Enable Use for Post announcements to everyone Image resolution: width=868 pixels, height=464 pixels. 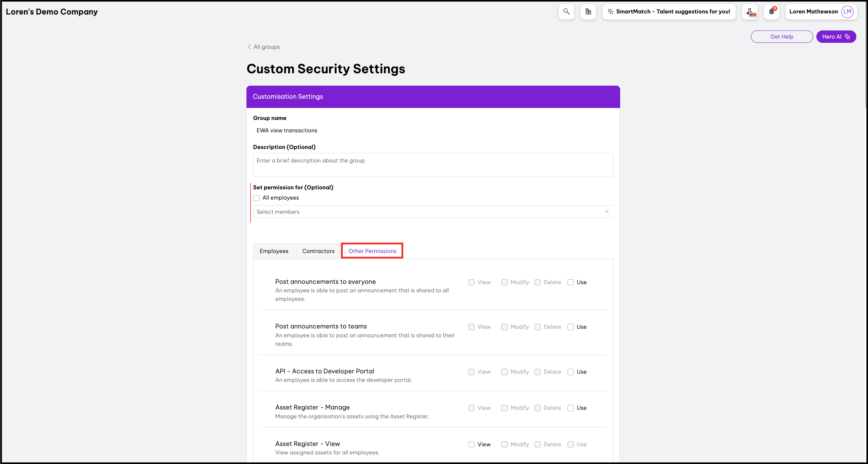click(571, 282)
